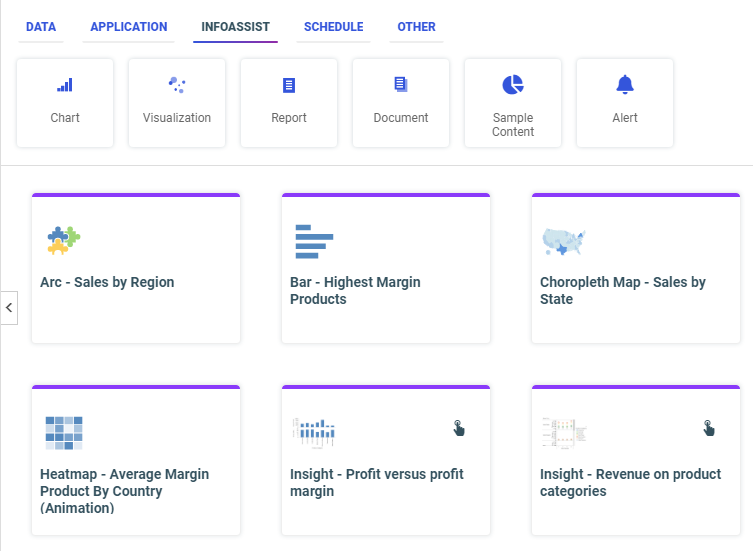Image resolution: width=753 pixels, height=551 pixels.
Task: Select the INFOASSIST tab
Action: click(x=235, y=27)
